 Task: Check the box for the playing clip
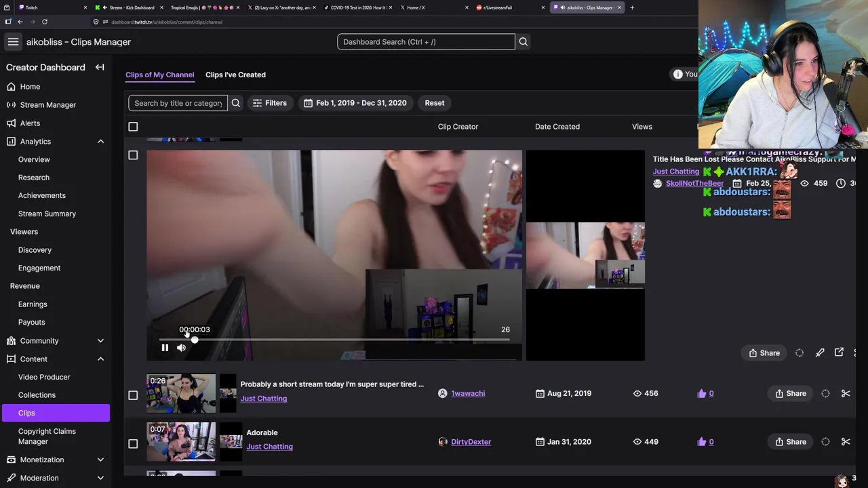(x=133, y=155)
